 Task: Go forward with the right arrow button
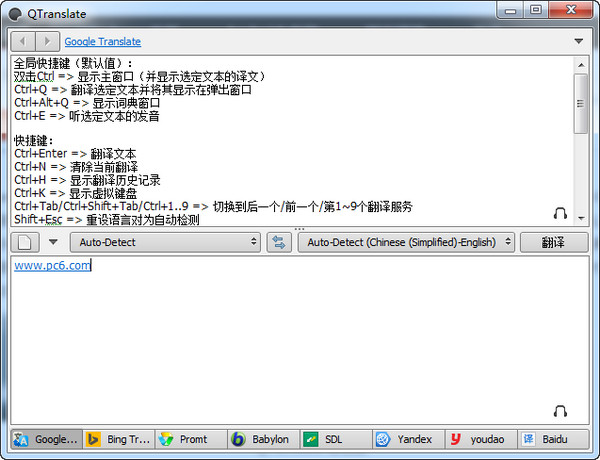[x=47, y=41]
